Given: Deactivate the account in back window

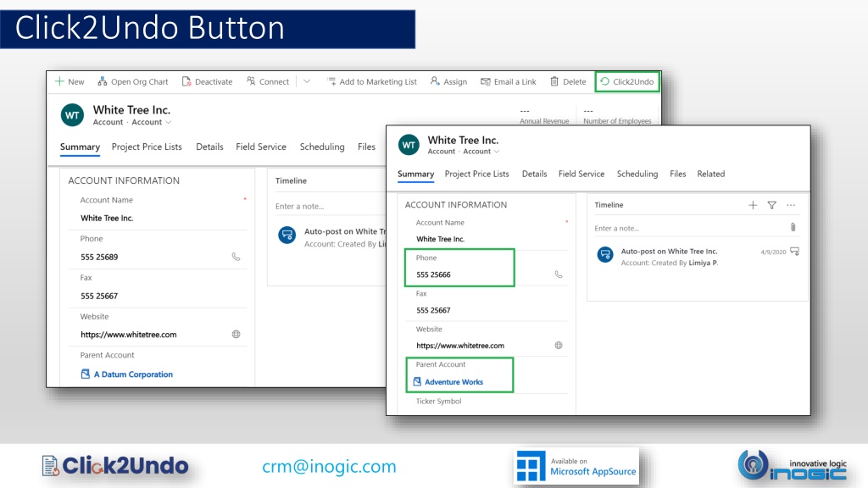Looking at the screenshot, I should (x=207, y=82).
